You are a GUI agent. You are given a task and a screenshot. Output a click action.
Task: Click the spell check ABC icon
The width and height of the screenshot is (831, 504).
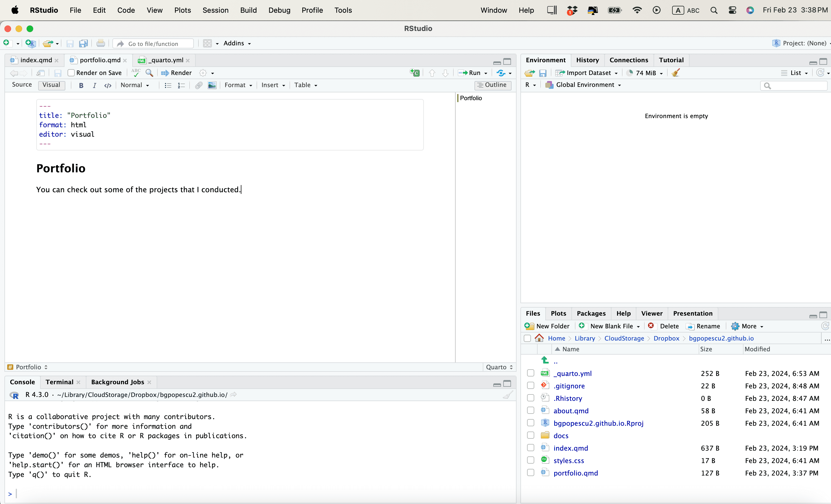pyautogui.click(x=136, y=72)
